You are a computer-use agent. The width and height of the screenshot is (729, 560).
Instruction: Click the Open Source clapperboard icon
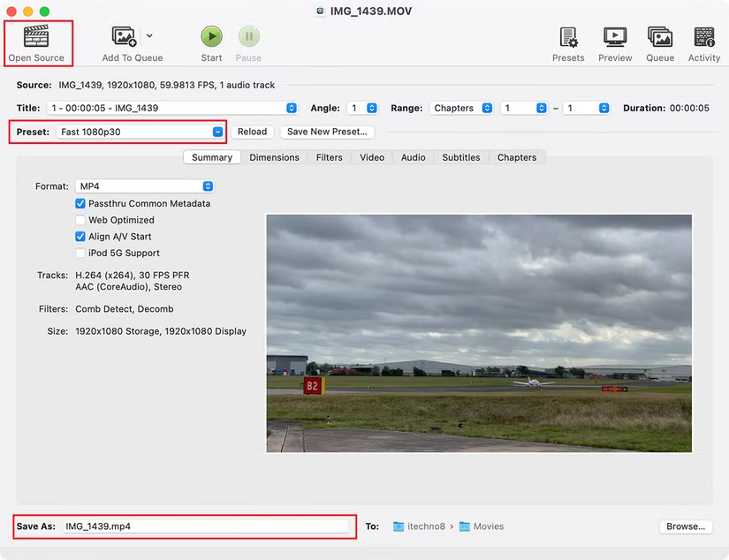click(x=36, y=36)
